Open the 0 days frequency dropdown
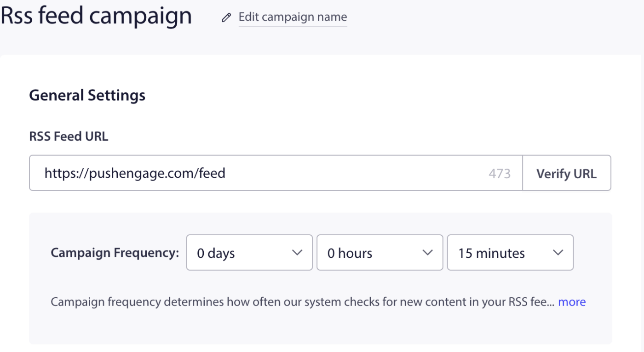Image resolution: width=644 pixels, height=352 pixels. pos(249,253)
